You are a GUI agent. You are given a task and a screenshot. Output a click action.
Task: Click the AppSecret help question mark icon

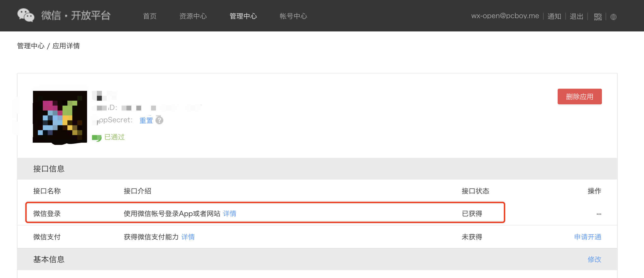point(159,120)
